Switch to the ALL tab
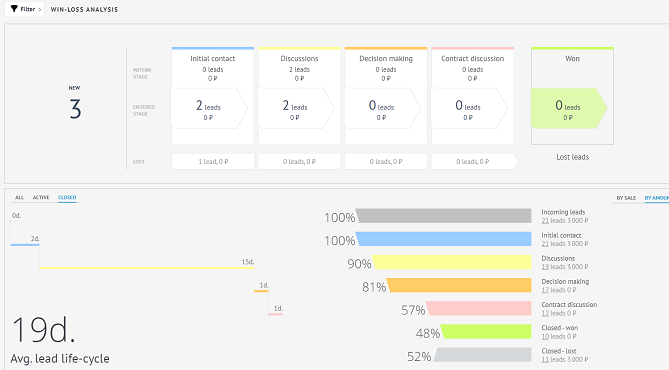Viewport: 669px width, 370px height. (20, 198)
